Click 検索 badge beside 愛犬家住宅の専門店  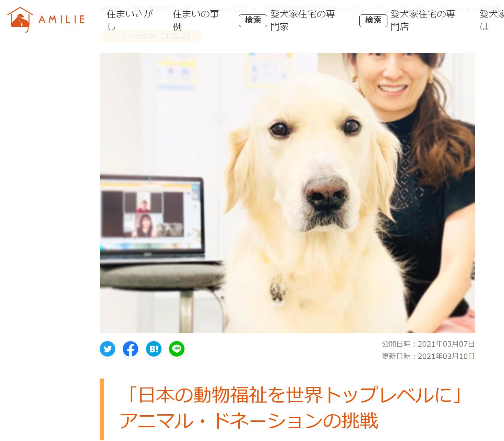(373, 21)
